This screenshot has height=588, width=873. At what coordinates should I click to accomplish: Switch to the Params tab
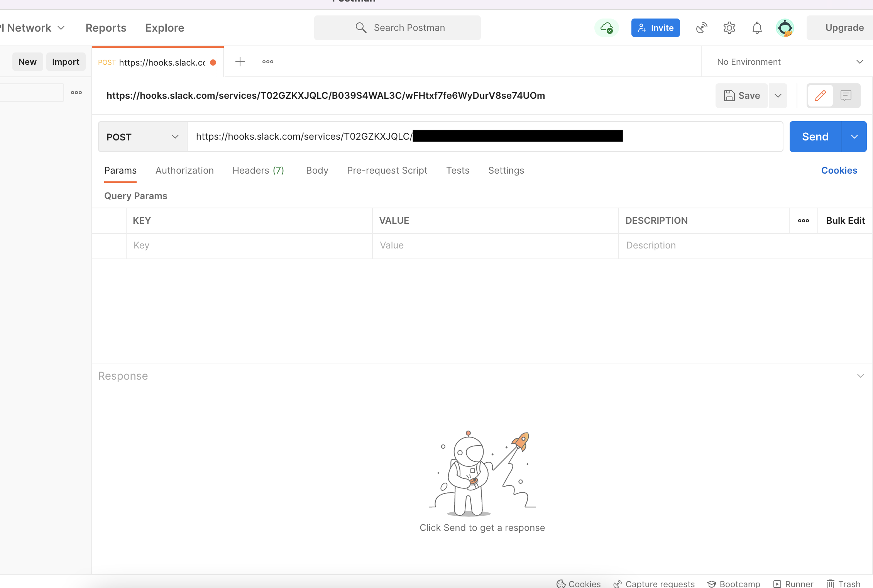(120, 171)
